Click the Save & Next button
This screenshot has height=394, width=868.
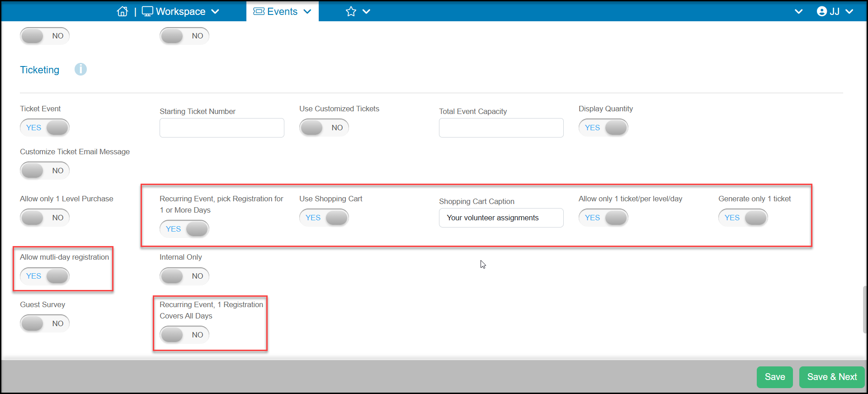[x=832, y=377]
